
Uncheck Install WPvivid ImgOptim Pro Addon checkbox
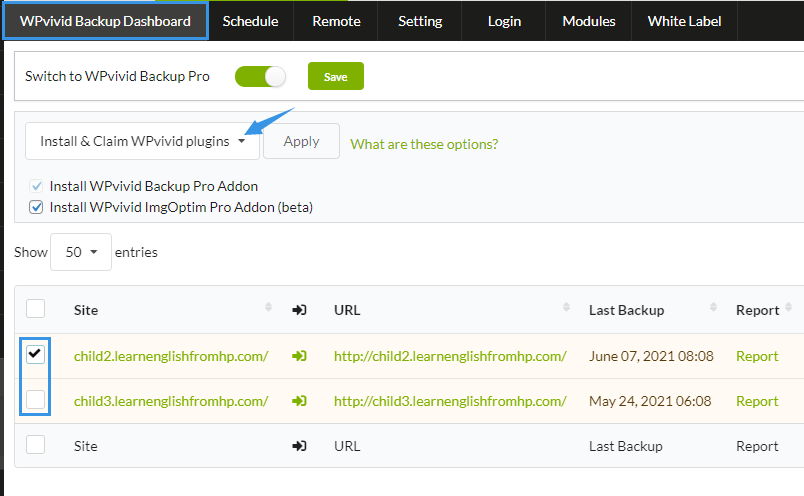(36, 207)
